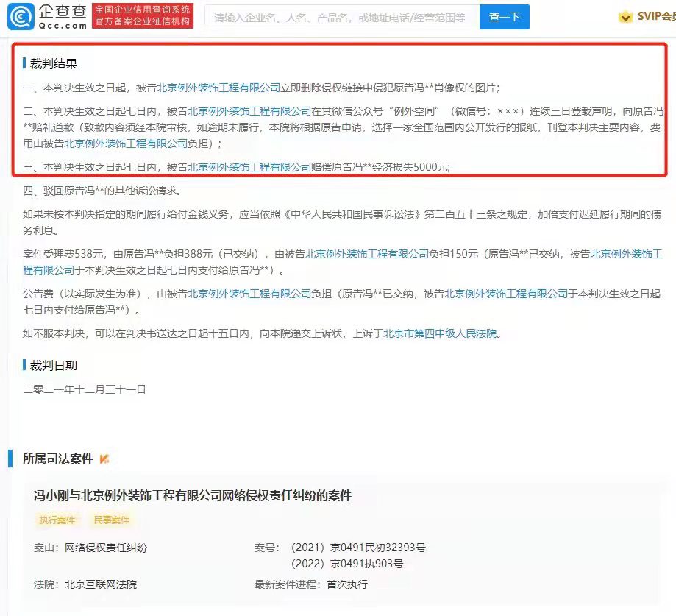Image resolution: width=676 pixels, height=616 pixels.
Task: Click the red 全国企业信用查询系统 banner
Action: [143, 16]
